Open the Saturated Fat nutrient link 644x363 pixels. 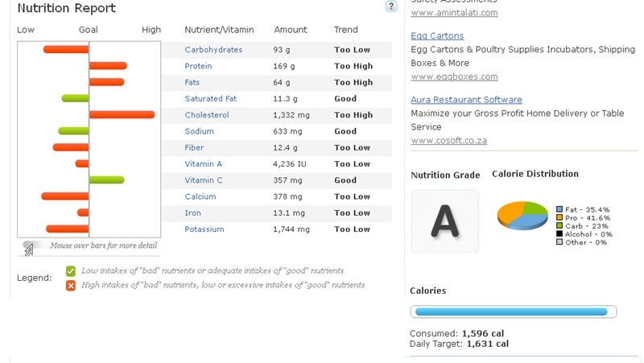[x=211, y=99]
